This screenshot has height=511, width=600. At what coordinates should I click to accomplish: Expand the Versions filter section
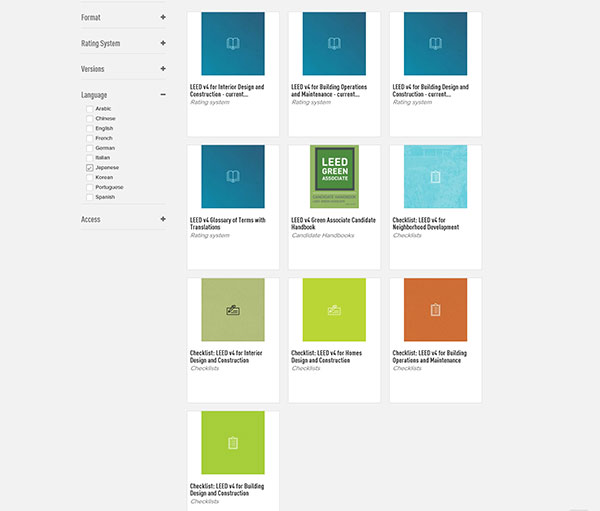163,69
